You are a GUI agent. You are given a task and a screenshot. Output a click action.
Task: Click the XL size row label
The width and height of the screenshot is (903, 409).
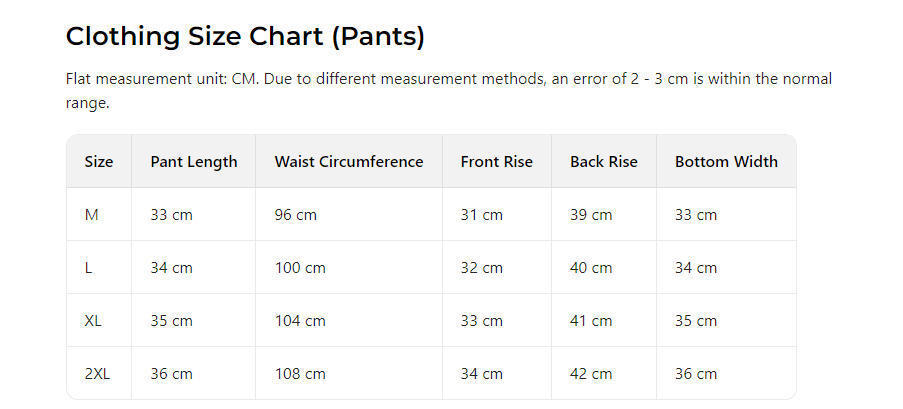pyautogui.click(x=94, y=321)
